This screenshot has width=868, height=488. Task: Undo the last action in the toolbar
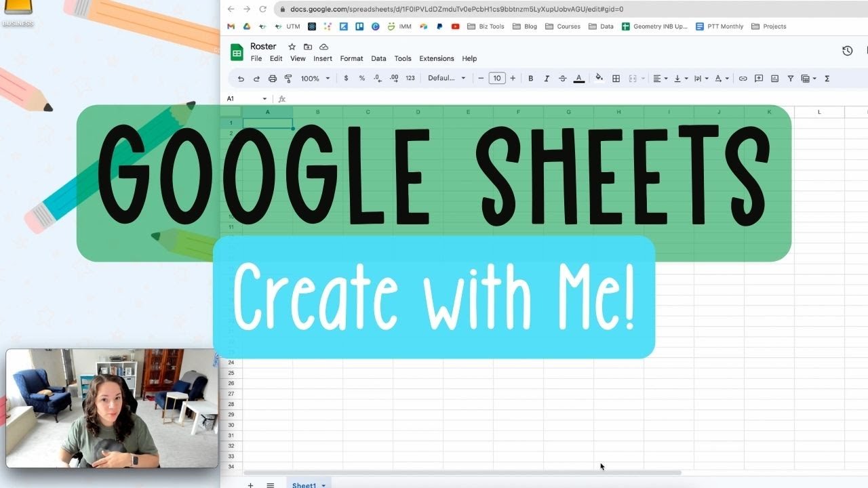[x=241, y=79]
